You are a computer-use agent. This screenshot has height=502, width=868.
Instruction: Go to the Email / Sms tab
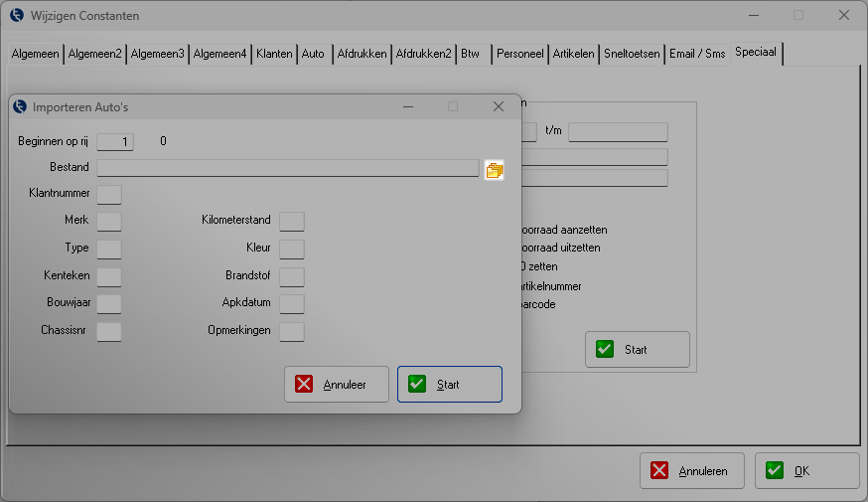(x=696, y=54)
